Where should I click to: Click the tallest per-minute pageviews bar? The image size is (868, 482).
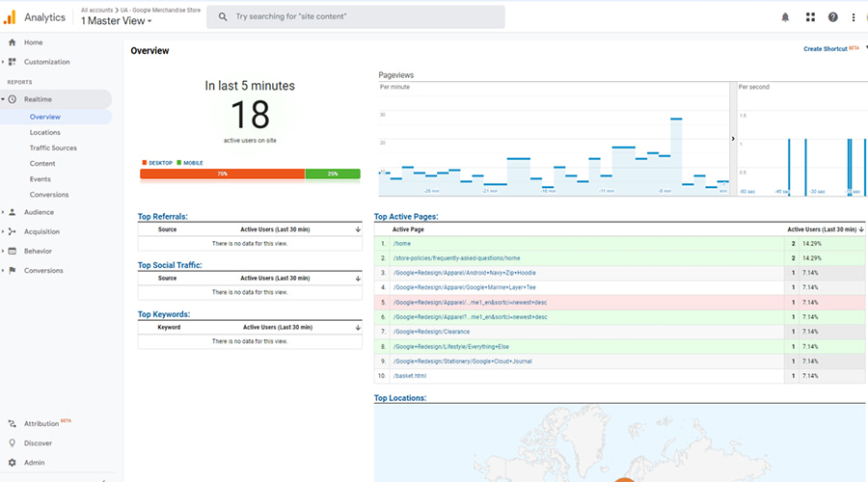(x=676, y=156)
